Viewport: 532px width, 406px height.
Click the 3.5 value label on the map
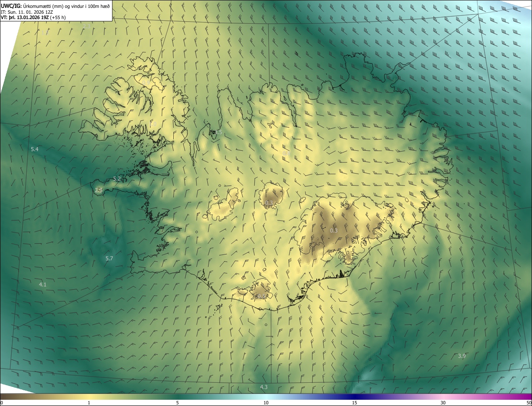pos(218,132)
